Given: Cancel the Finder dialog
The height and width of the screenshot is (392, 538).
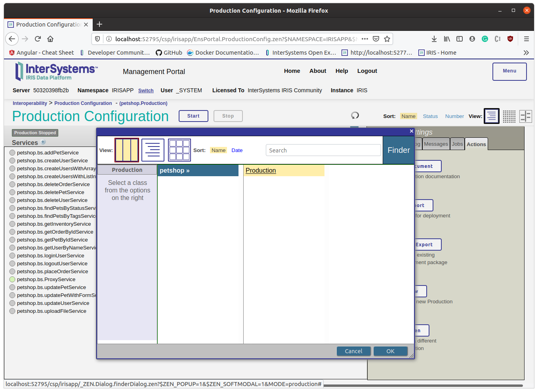Looking at the screenshot, I should (x=353, y=351).
